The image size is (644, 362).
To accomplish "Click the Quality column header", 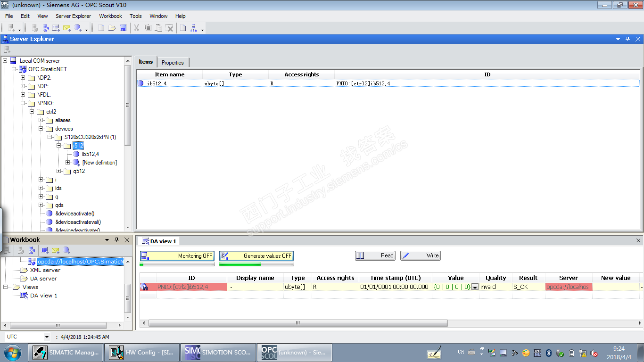I will pyautogui.click(x=496, y=278).
